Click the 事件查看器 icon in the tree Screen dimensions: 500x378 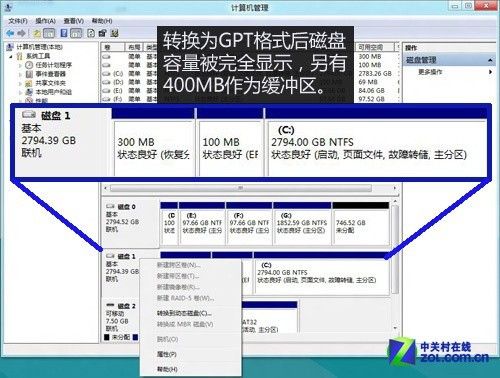29,74
